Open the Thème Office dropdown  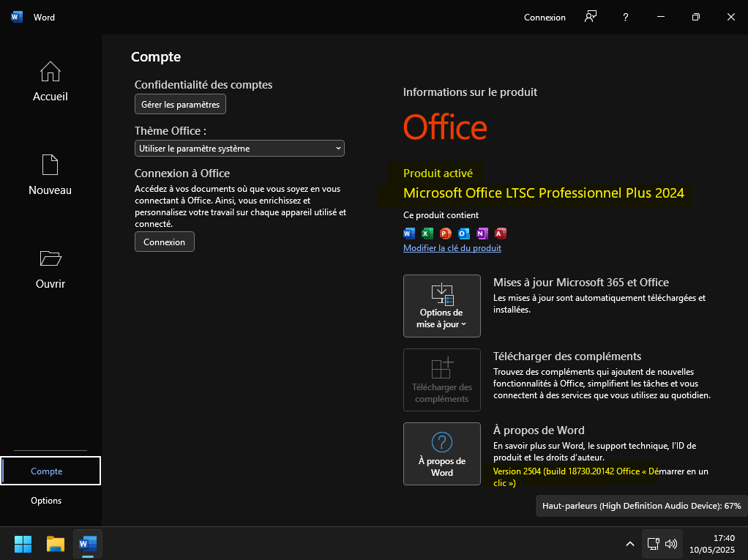point(239,149)
